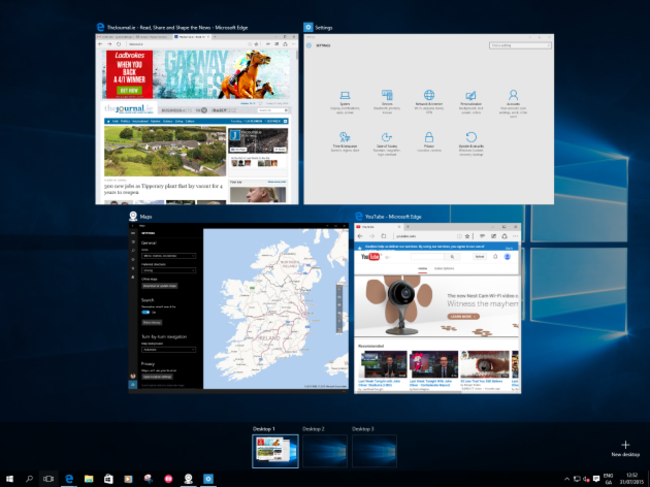The image size is (650, 487).
Task: Click the back arrow in Settings window
Action: [x=309, y=45]
